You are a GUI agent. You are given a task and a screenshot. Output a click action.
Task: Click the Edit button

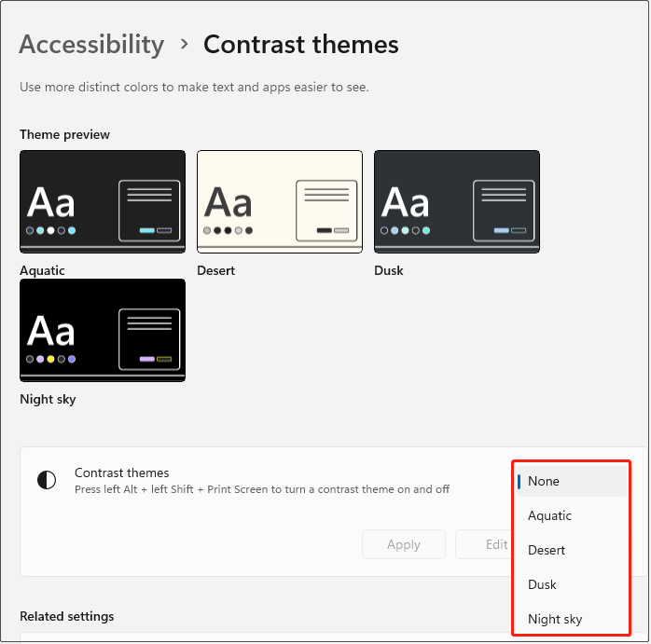pos(496,544)
